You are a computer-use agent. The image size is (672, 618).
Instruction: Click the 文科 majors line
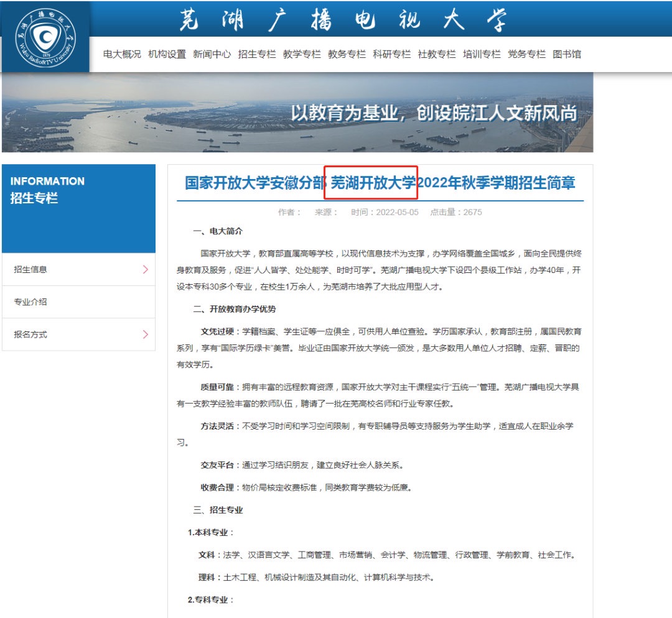(x=387, y=555)
